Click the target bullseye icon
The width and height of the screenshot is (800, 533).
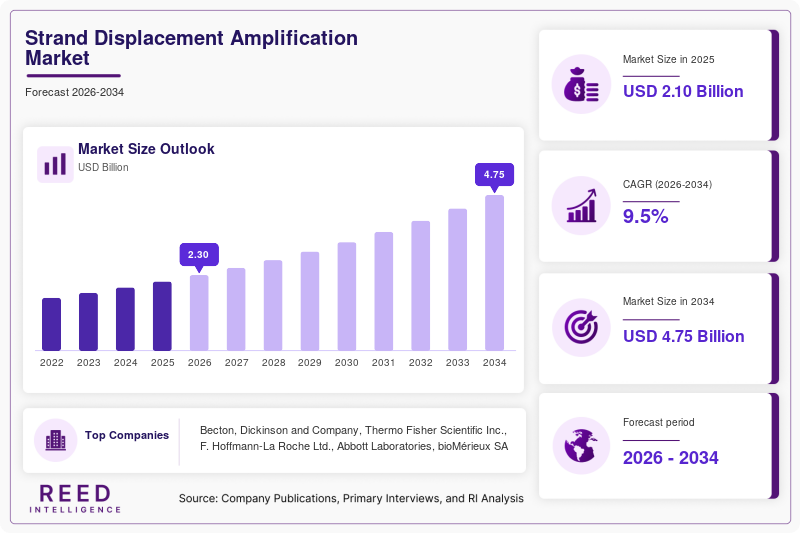point(581,327)
